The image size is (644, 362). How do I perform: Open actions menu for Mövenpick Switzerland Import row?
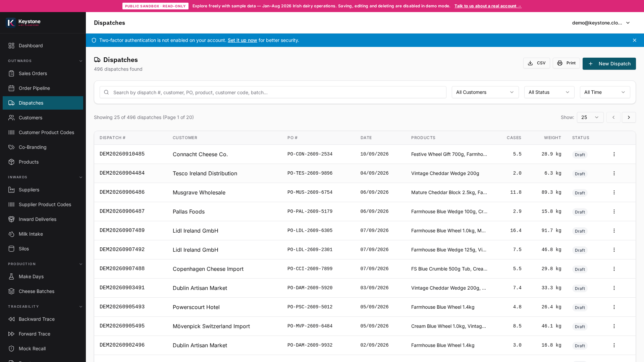pyautogui.click(x=614, y=326)
